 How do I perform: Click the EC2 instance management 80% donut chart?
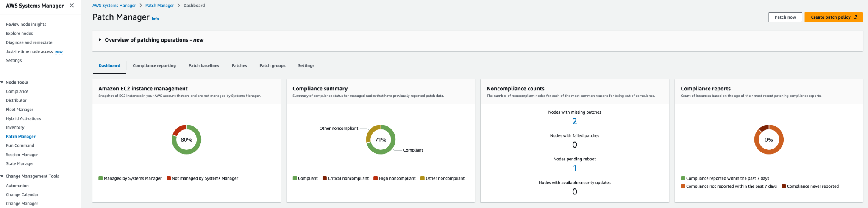click(186, 139)
